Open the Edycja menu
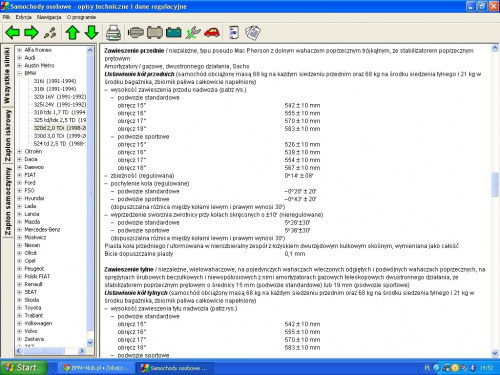Viewport: 500px width, 375px height. [x=23, y=17]
